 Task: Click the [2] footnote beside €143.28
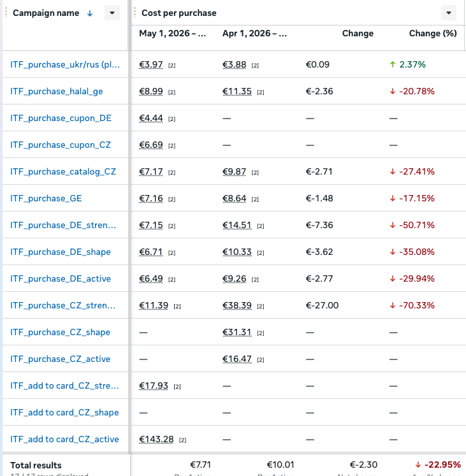182,440
